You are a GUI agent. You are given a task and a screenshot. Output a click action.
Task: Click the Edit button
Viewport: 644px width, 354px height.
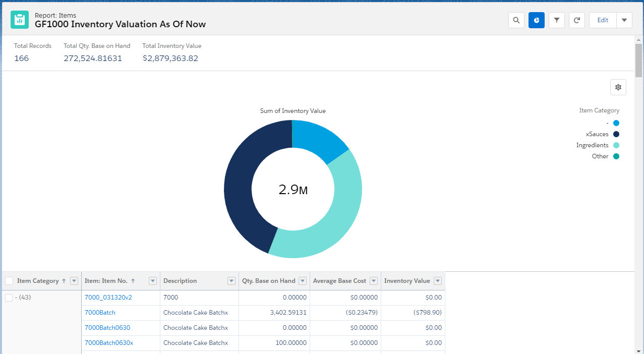coord(603,20)
